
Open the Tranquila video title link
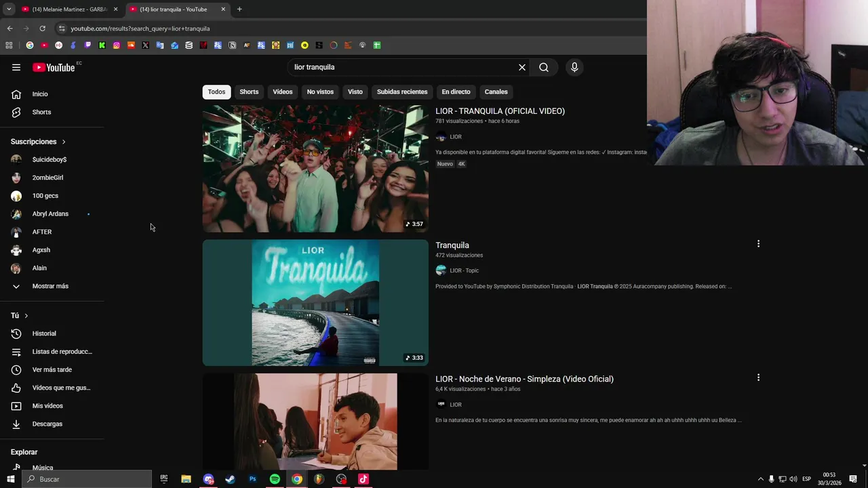coord(452,245)
